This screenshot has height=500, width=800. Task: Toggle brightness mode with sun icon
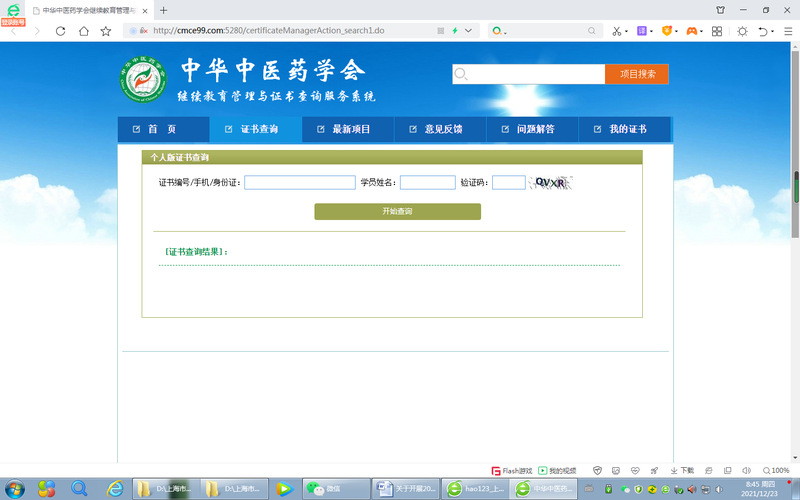(x=742, y=31)
